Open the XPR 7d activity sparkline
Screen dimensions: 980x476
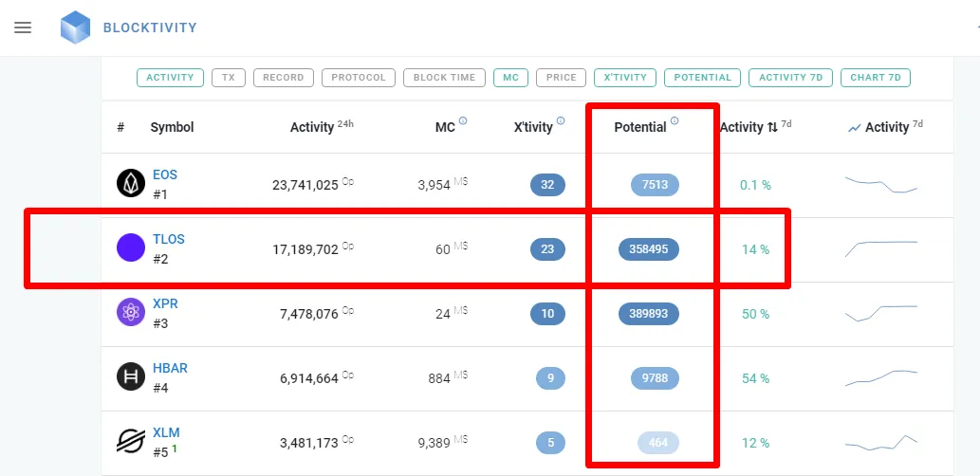(881, 313)
